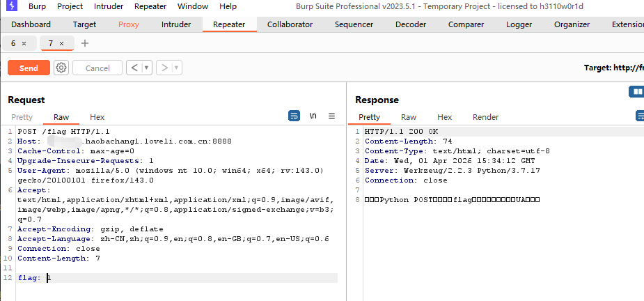
Task: Click the Burp Suite logo icon
Action: point(12,6)
